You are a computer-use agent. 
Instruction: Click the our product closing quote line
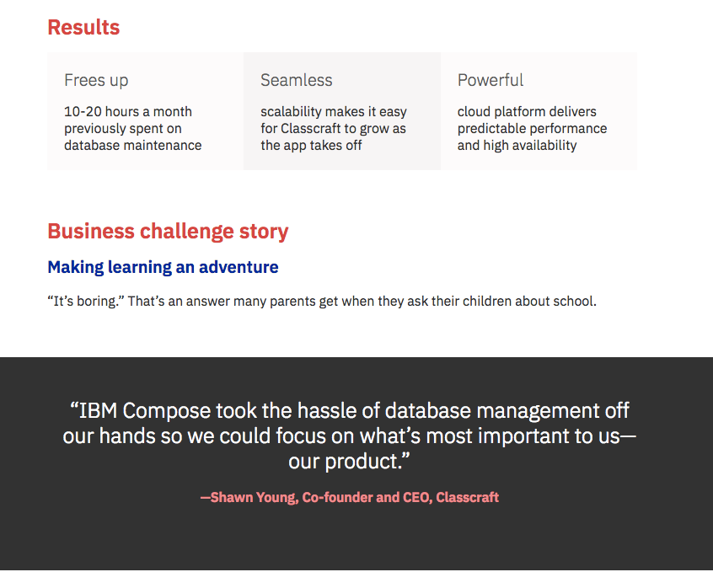tap(349, 462)
